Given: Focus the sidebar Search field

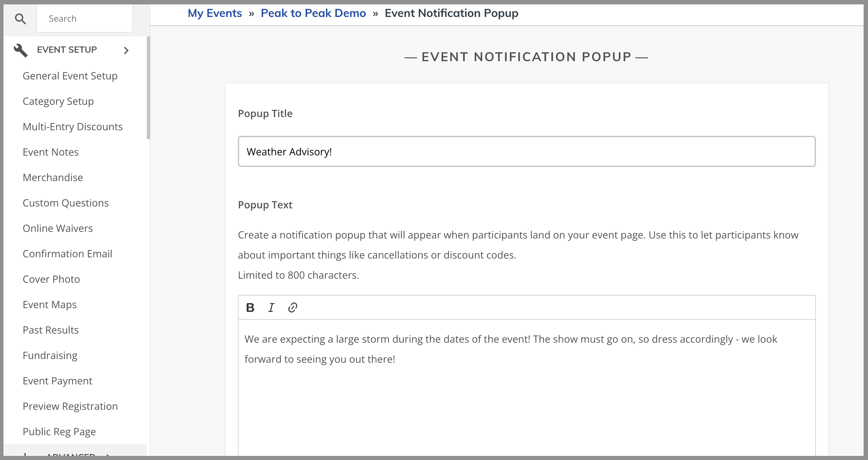Looking at the screenshot, I should (85, 19).
